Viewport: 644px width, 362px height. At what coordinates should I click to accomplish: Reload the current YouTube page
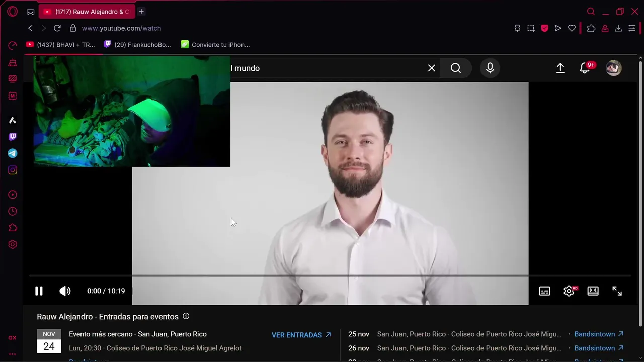(x=57, y=28)
